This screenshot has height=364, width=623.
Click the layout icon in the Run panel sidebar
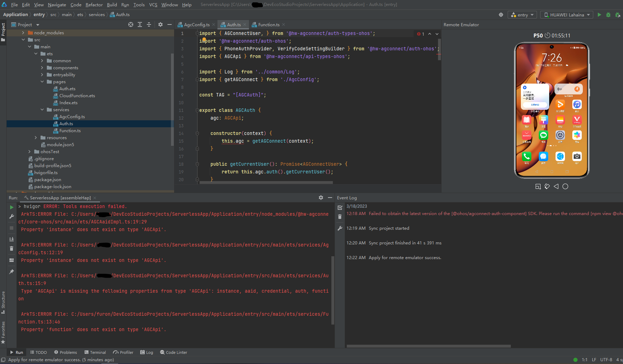tap(12, 260)
